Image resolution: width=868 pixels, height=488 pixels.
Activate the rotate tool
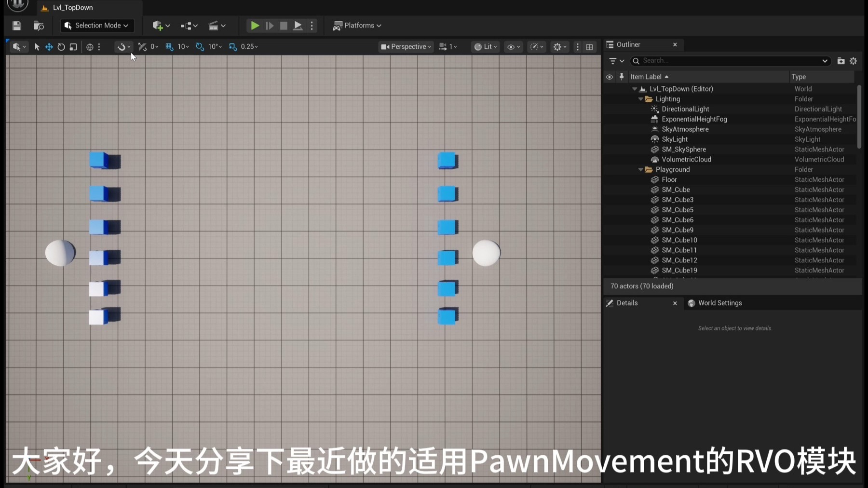(x=61, y=47)
